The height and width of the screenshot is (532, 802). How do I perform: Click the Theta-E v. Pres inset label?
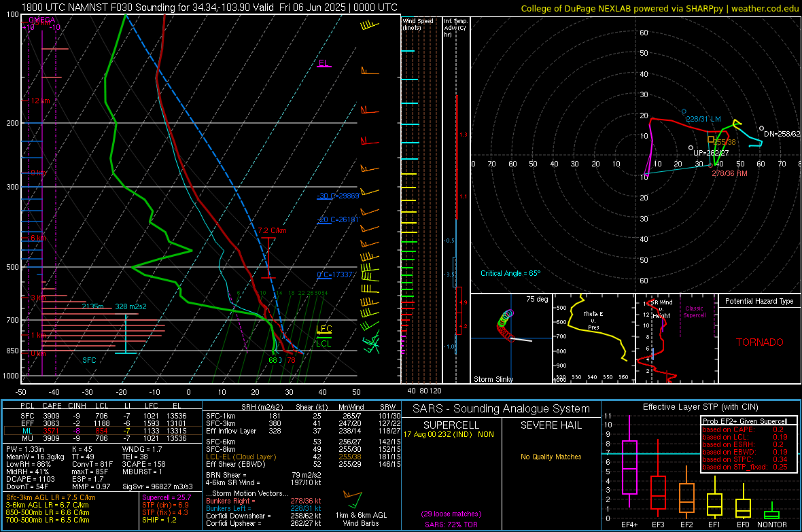click(593, 321)
